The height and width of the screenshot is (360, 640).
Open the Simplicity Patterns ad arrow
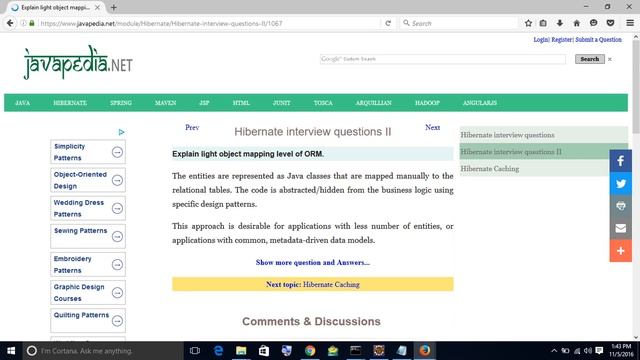click(117, 152)
